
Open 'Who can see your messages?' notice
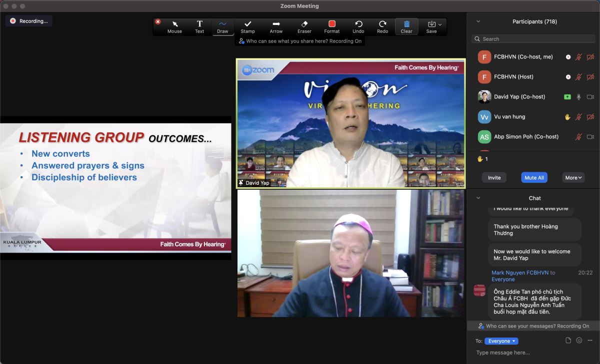533,326
